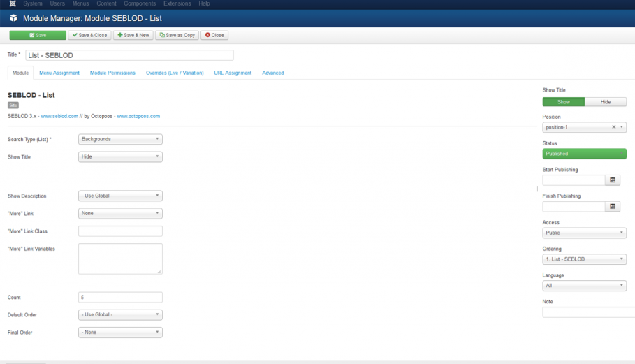Focus the Start Publishing date field

[x=574, y=180]
